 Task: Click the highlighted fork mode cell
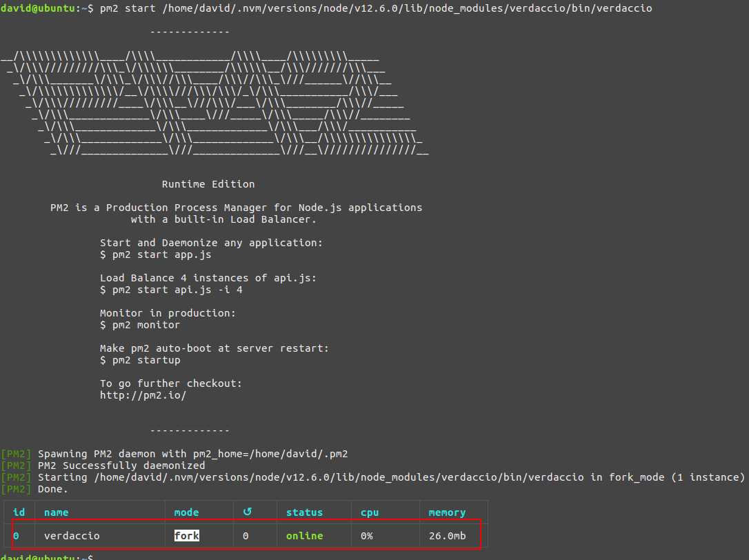[186, 536]
